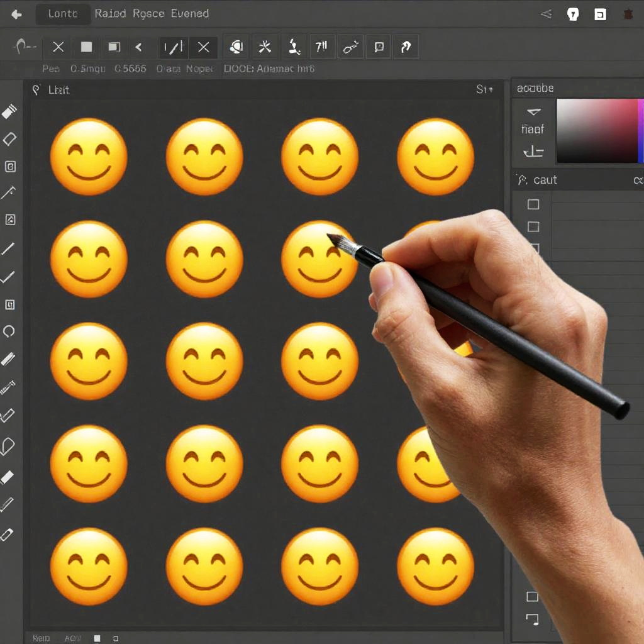Toggle the first checkbox under the caut panel
644x644 pixels.
point(533,204)
